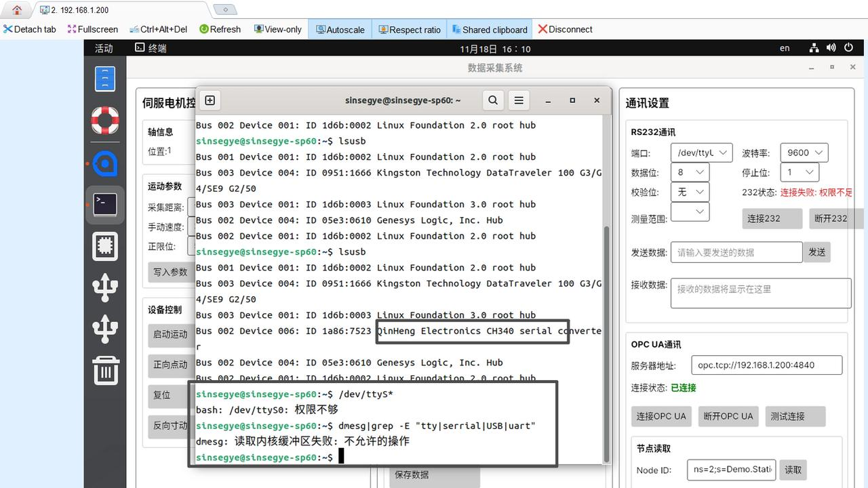This screenshot has height=488, width=868.
Task: Click the 断开OPC UA button
Action: pos(728,416)
